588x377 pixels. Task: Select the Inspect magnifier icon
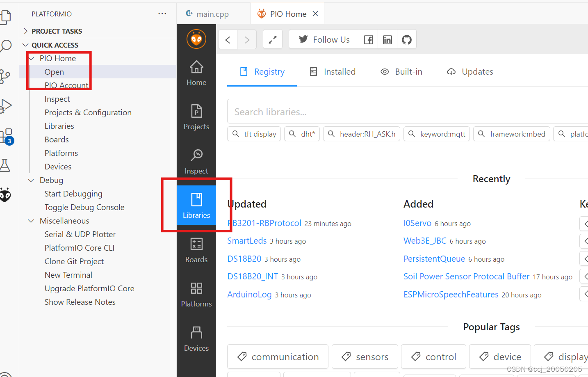(x=196, y=160)
